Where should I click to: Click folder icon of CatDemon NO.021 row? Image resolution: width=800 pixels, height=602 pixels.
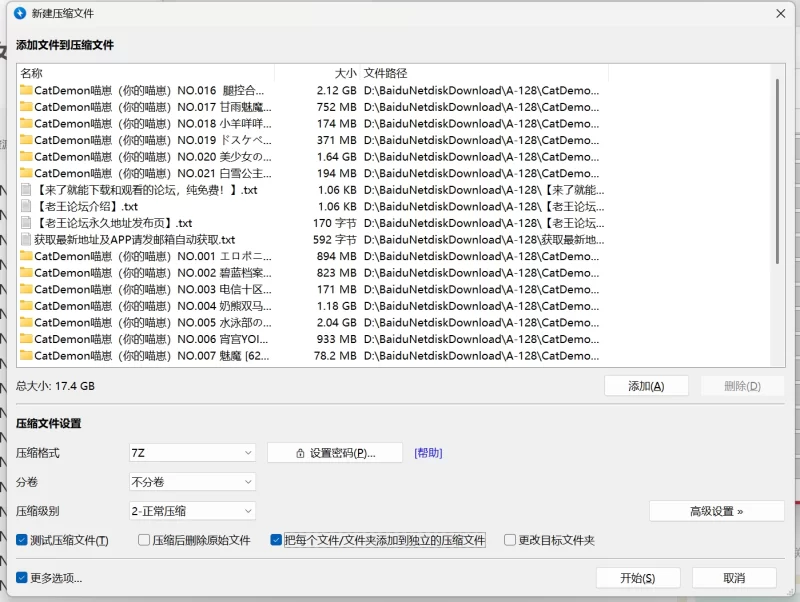click(26, 173)
